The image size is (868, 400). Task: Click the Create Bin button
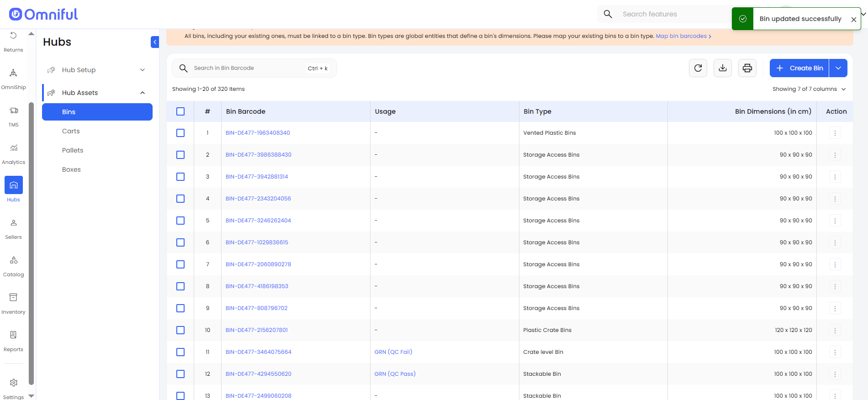point(799,68)
